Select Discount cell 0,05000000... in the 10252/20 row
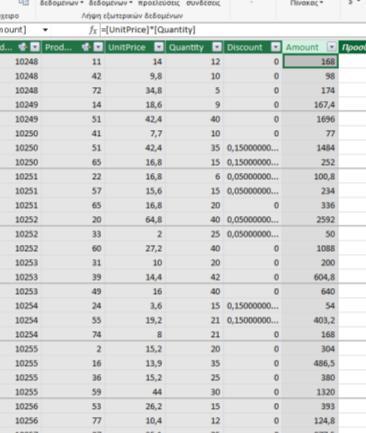The height and width of the screenshot is (433, 366). click(253, 220)
